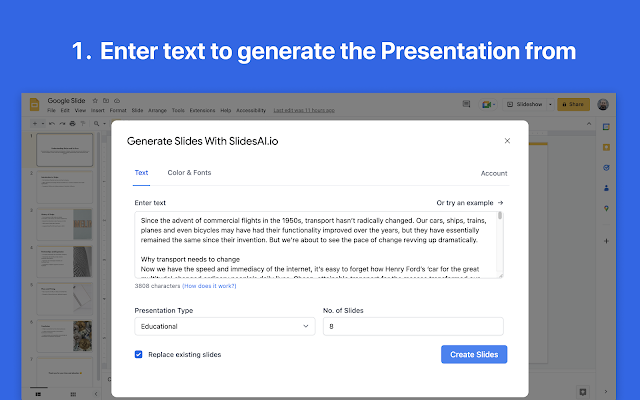Open the Account link
Screen dimensions: 640x400
click(494, 173)
